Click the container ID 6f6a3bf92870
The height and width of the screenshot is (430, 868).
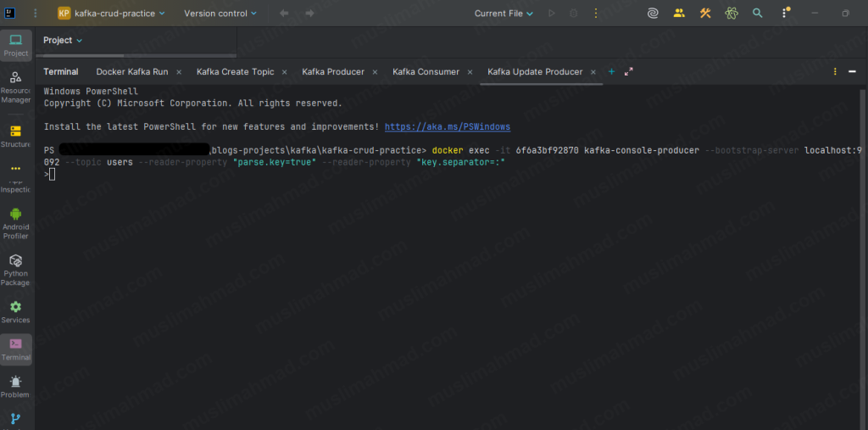click(547, 151)
